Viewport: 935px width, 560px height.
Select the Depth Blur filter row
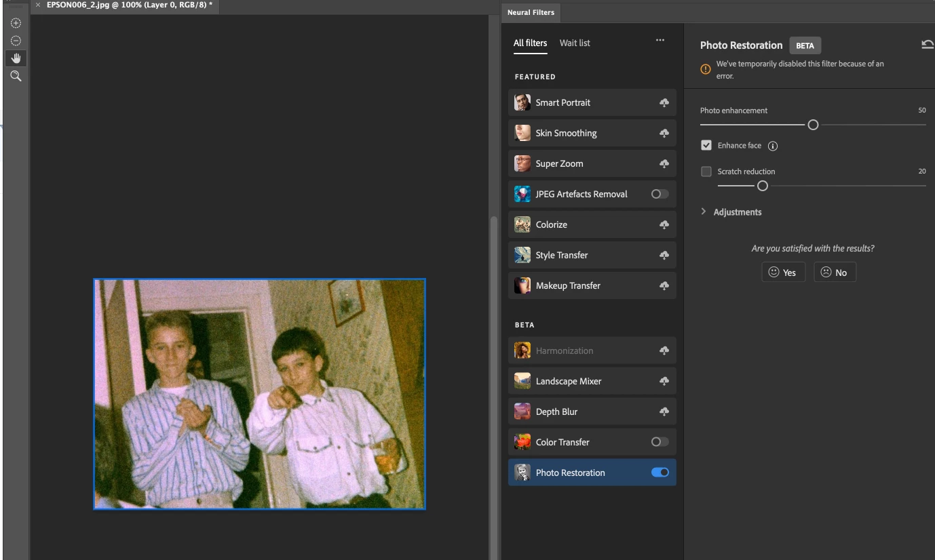coord(592,412)
